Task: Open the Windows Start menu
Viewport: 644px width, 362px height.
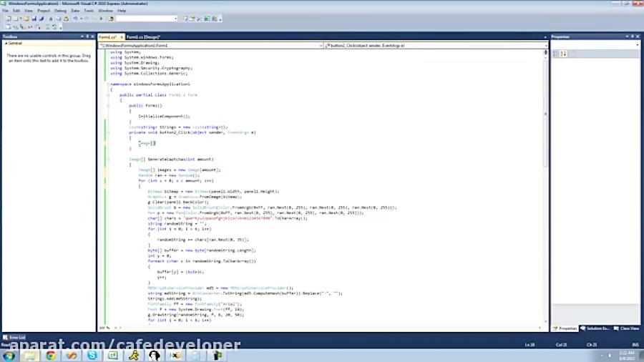Action: click(9, 356)
